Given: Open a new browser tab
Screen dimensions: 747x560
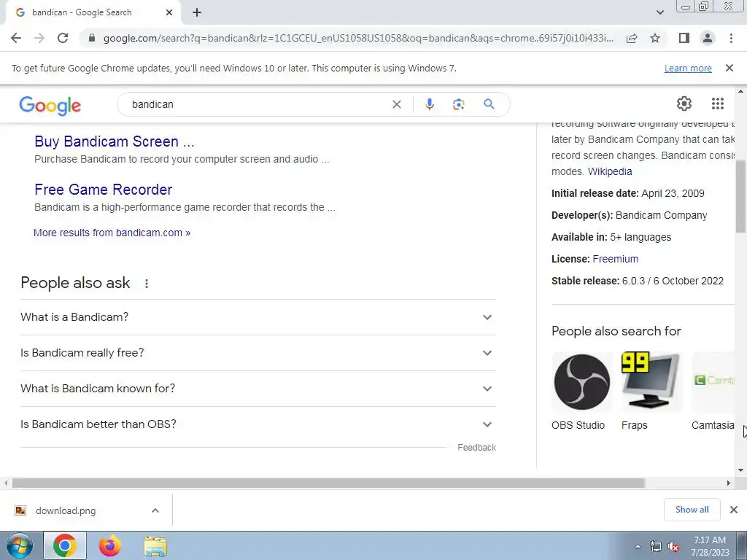Looking at the screenshot, I should tap(197, 13).
